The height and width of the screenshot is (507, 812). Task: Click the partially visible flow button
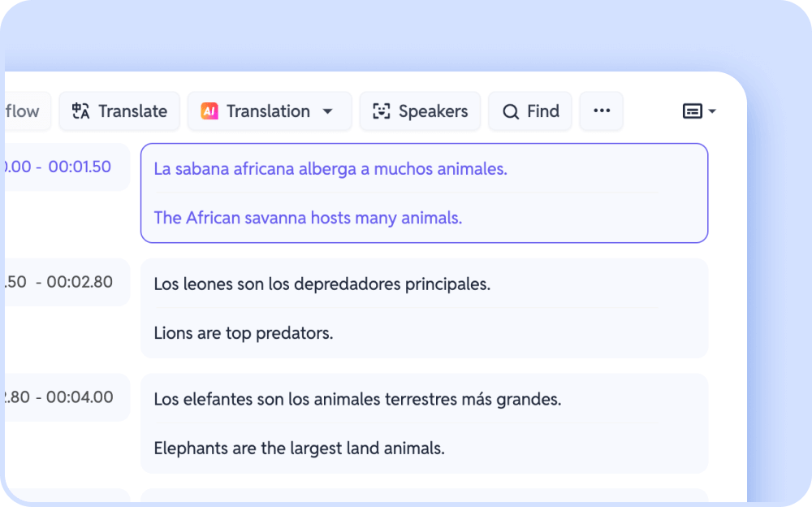(24, 111)
